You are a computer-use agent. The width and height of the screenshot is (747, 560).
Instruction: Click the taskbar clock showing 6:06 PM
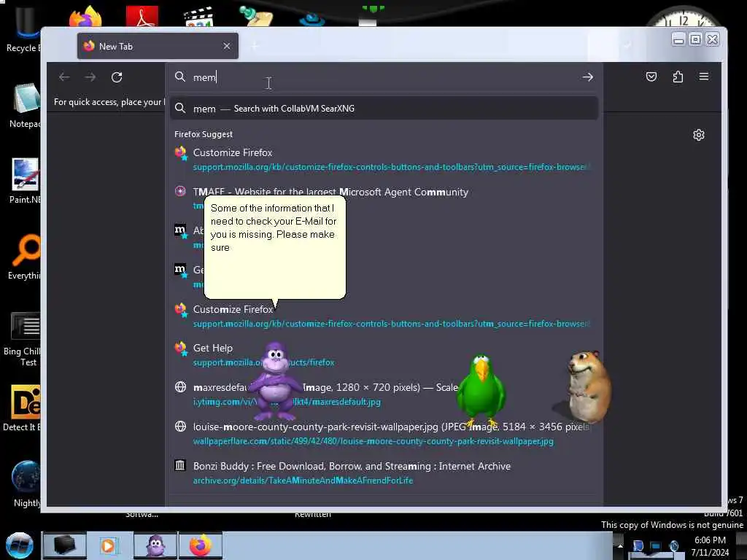tap(710, 545)
